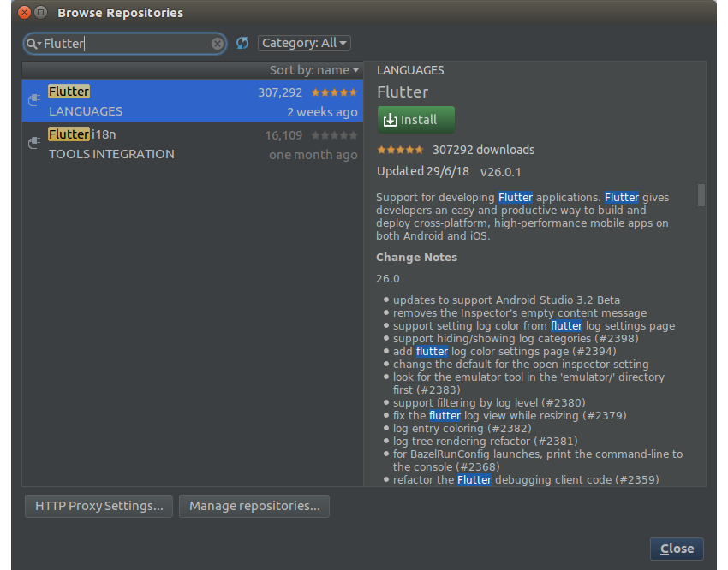The width and height of the screenshot is (728, 570).
Task: Click the LANGUAGES heading in details panel
Action: (x=410, y=70)
